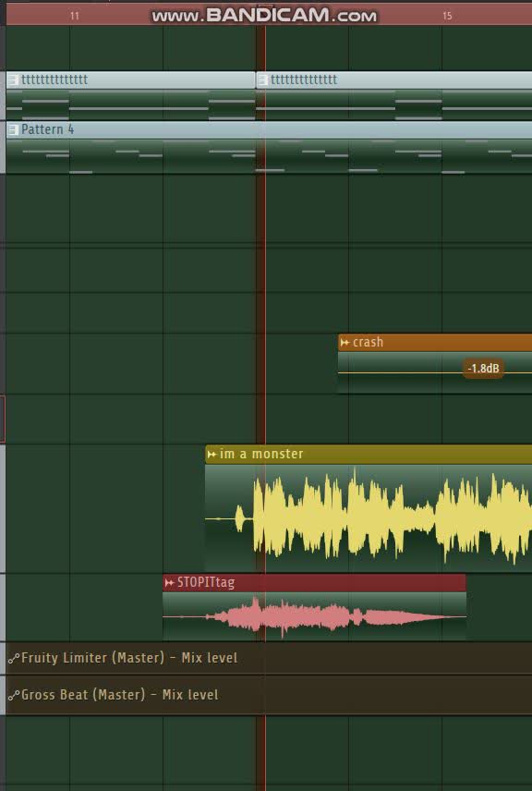The image size is (532, 791).
Task: Select Gross Beat (Master) Mix level clip
Action: (x=269, y=695)
